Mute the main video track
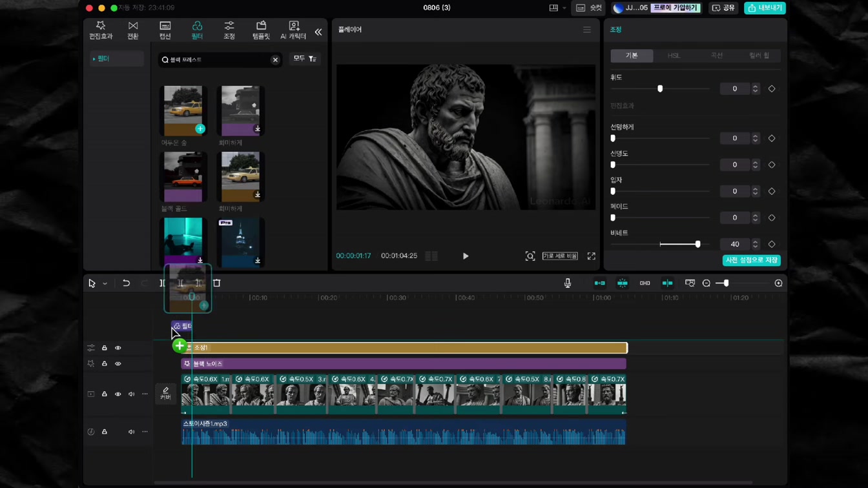 pyautogui.click(x=131, y=394)
